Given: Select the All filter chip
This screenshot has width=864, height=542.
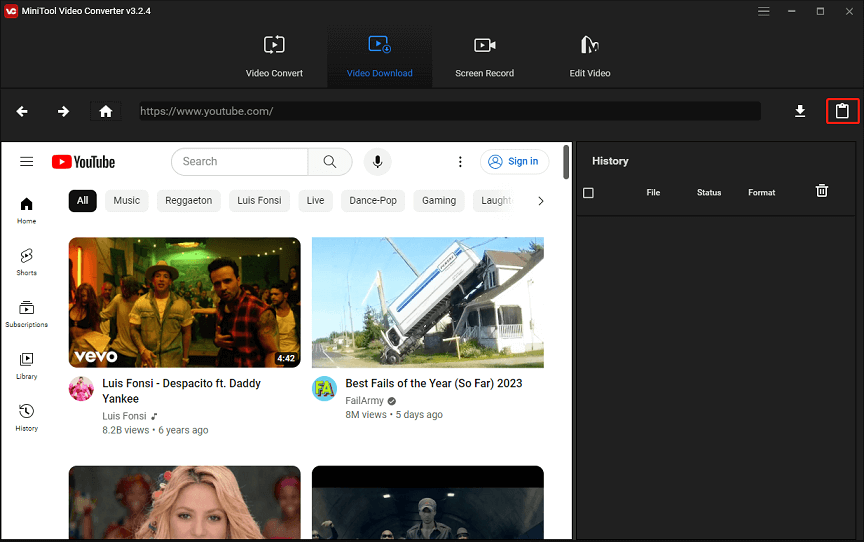Looking at the screenshot, I should [83, 200].
